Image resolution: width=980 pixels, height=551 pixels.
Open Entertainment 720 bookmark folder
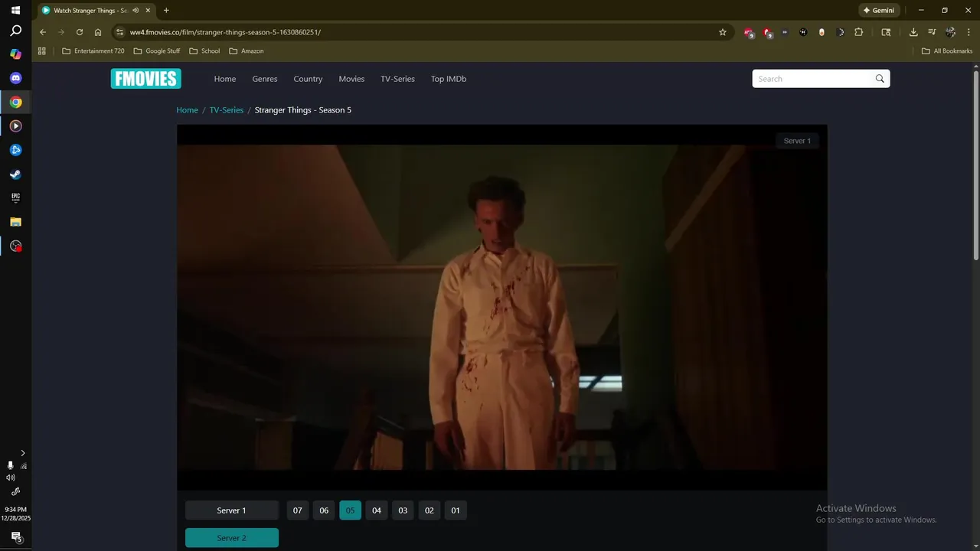pyautogui.click(x=93, y=51)
